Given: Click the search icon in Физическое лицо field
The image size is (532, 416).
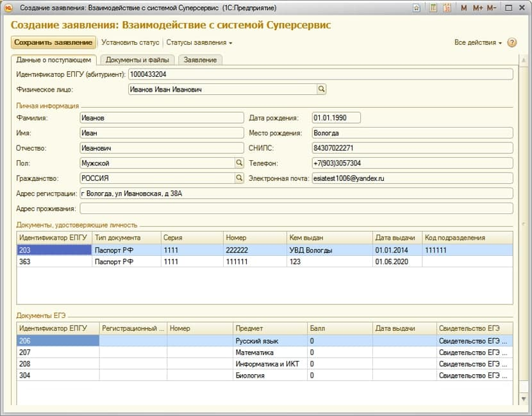Looking at the screenshot, I should [322, 90].
